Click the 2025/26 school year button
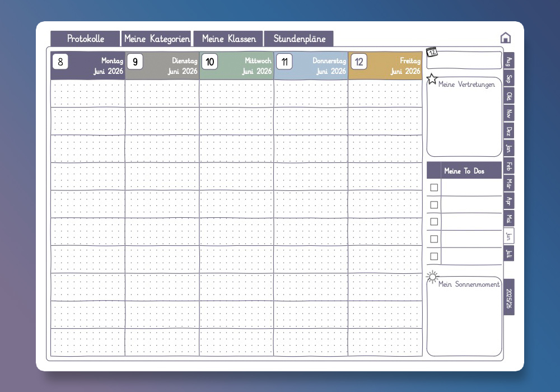This screenshot has height=392, width=560. [x=508, y=297]
